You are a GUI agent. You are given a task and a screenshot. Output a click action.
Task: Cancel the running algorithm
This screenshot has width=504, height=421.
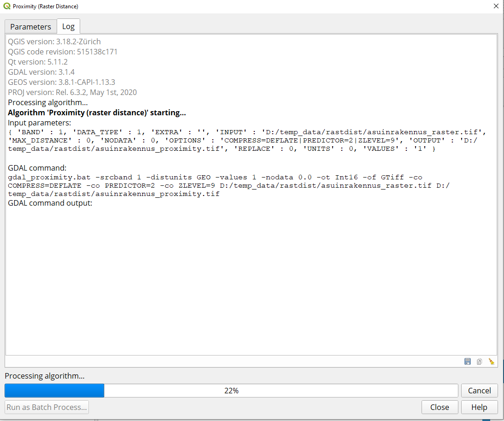coord(479,391)
